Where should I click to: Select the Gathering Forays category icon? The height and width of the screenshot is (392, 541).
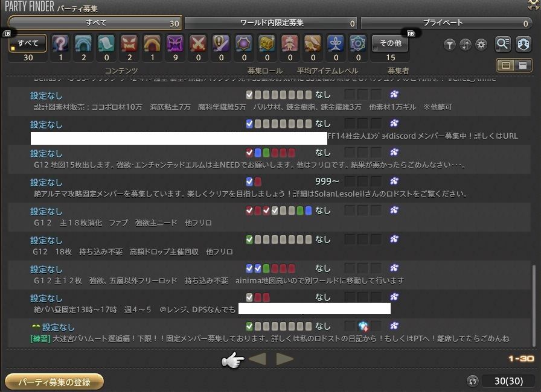point(313,43)
